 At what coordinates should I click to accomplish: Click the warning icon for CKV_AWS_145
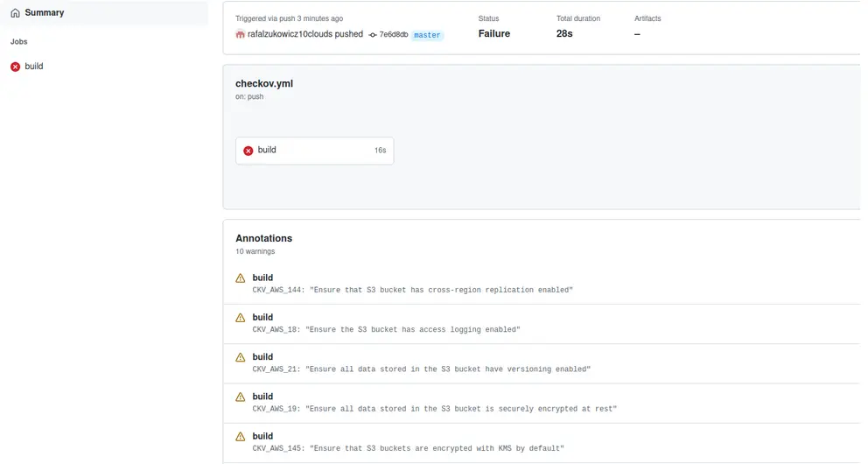click(241, 436)
